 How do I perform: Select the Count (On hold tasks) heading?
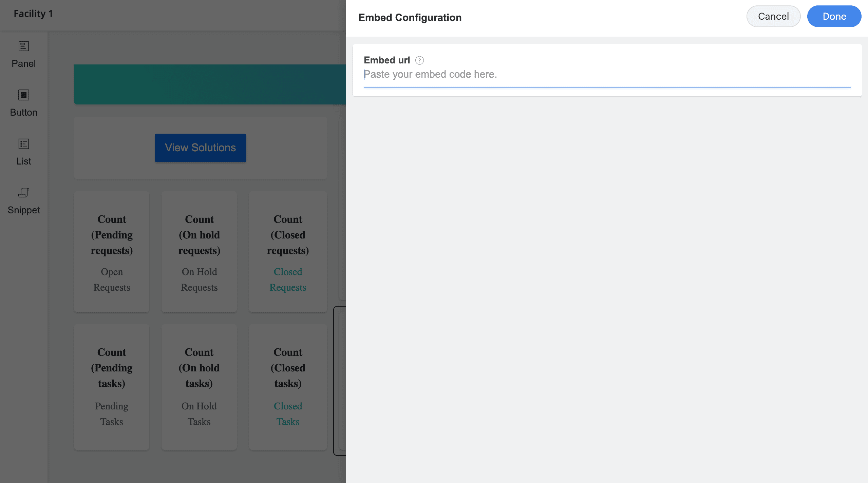tap(199, 368)
